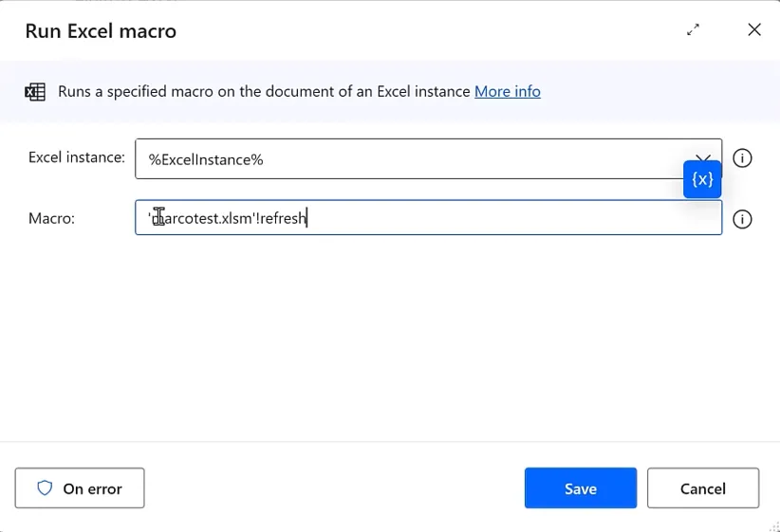Show info for Macro field
Image resolution: width=780 pixels, height=532 pixels.
point(742,219)
